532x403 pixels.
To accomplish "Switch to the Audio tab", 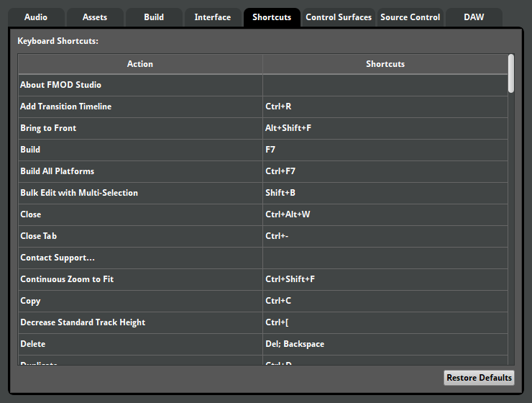I will click(36, 17).
